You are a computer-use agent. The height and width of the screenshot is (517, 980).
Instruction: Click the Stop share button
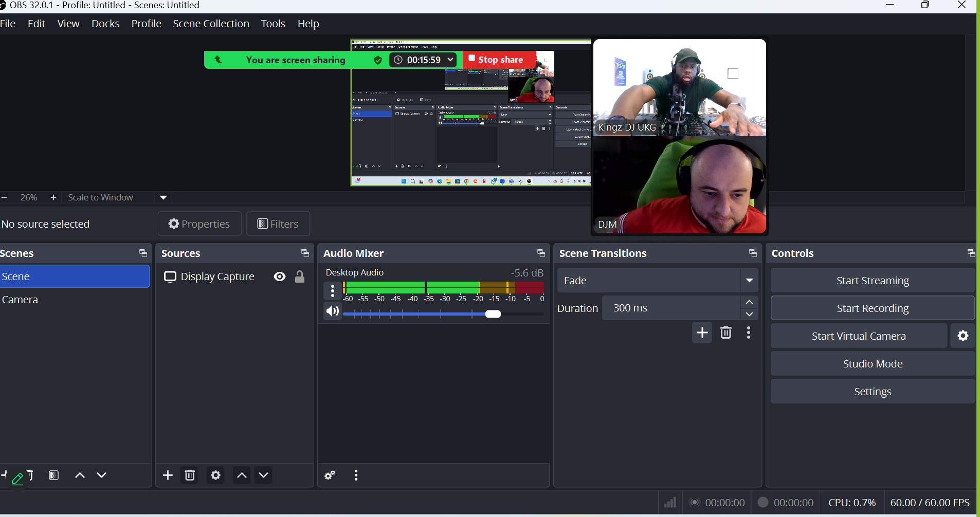(496, 60)
